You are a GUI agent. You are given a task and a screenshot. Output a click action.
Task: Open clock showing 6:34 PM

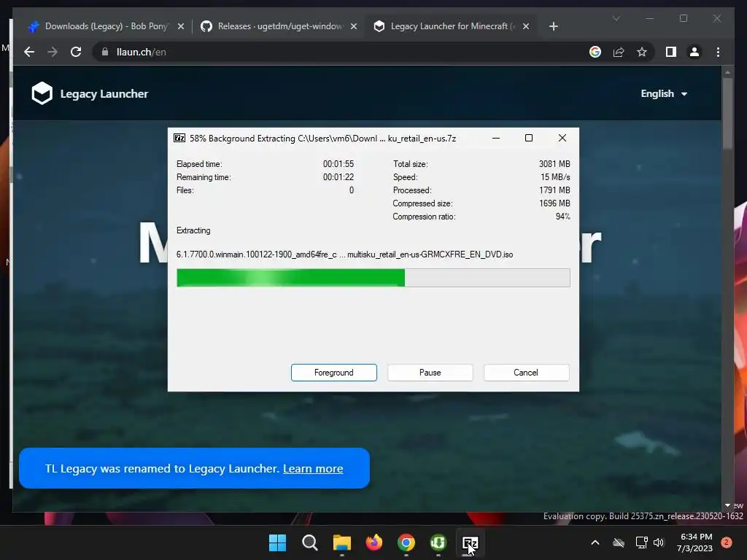coord(694,542)
